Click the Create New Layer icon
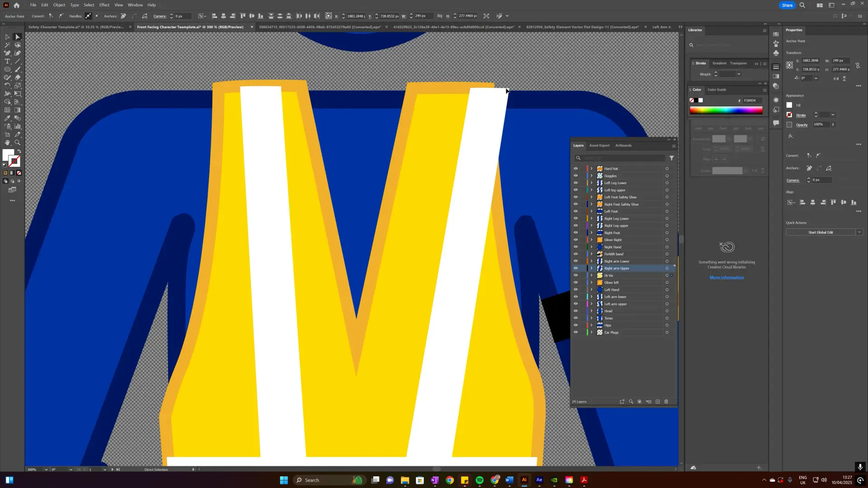This screenshot has height=488, width=868. (x=658, y=402)
